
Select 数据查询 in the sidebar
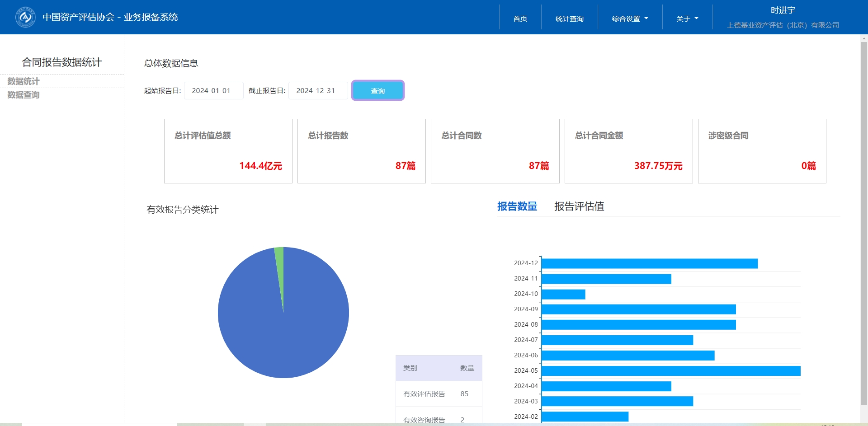click(x=24, y=95)
